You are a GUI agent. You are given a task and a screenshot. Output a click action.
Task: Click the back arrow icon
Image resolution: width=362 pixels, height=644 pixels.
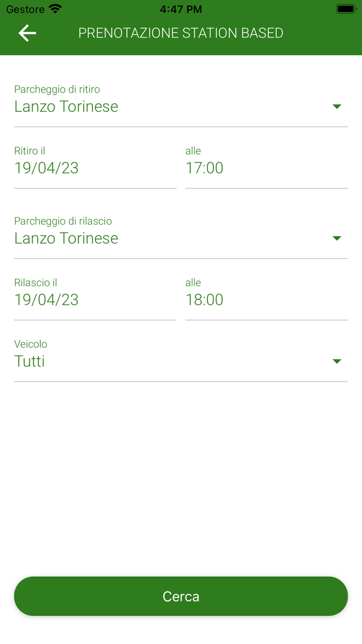(27, 33)
